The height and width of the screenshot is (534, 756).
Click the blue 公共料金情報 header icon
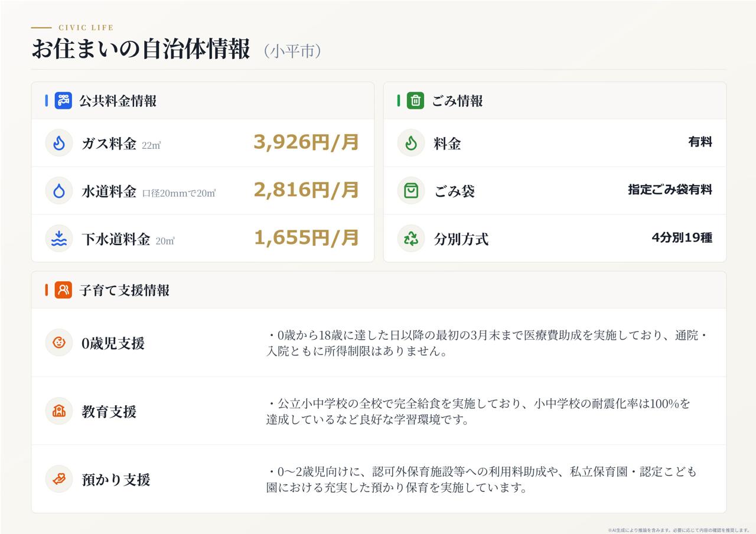(x=63, y=100)
